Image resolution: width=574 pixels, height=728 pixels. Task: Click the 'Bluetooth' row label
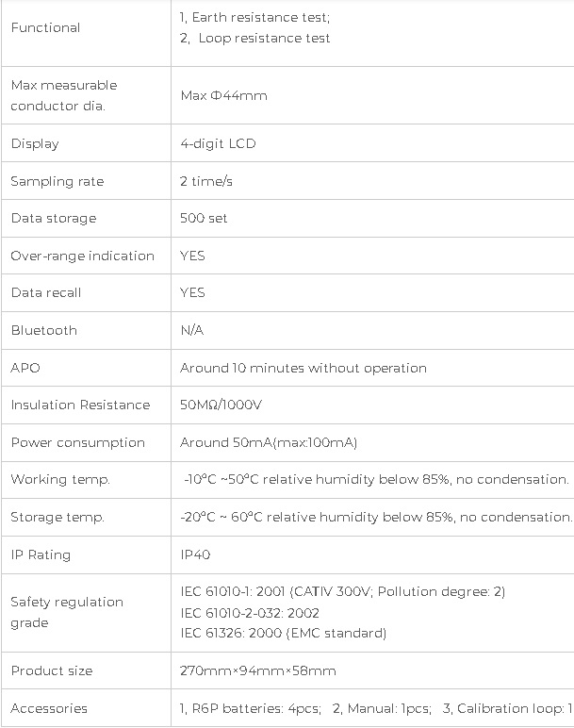tap(44, 330)
